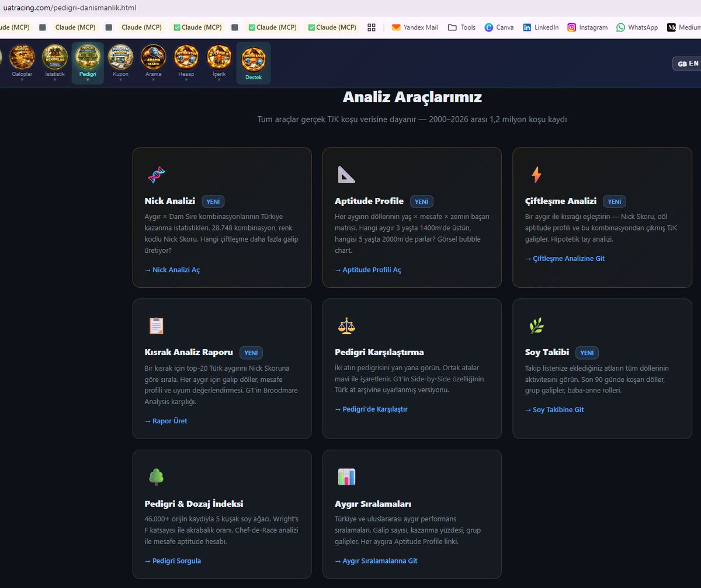Click the tree icon on Pedigri & Dozaj İndeksi
Viewport: 701px width, 588px height.
(156, 476)
